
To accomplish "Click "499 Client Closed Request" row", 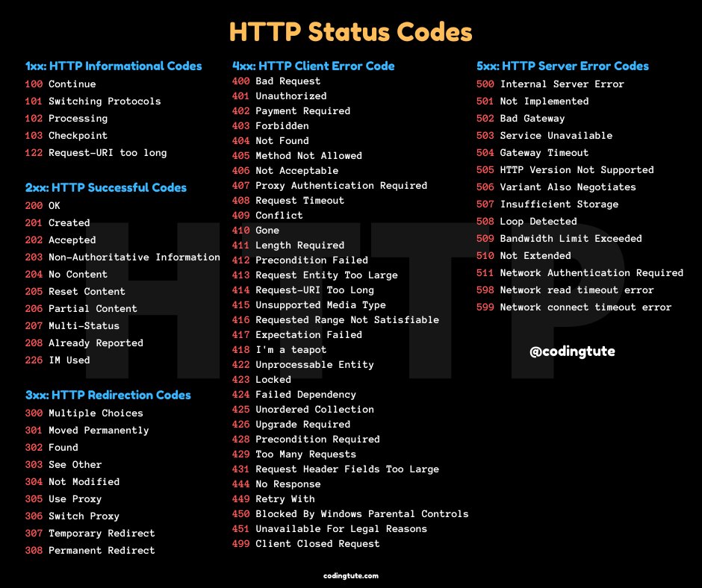I will pyautogui.click(x=305, y=544).
